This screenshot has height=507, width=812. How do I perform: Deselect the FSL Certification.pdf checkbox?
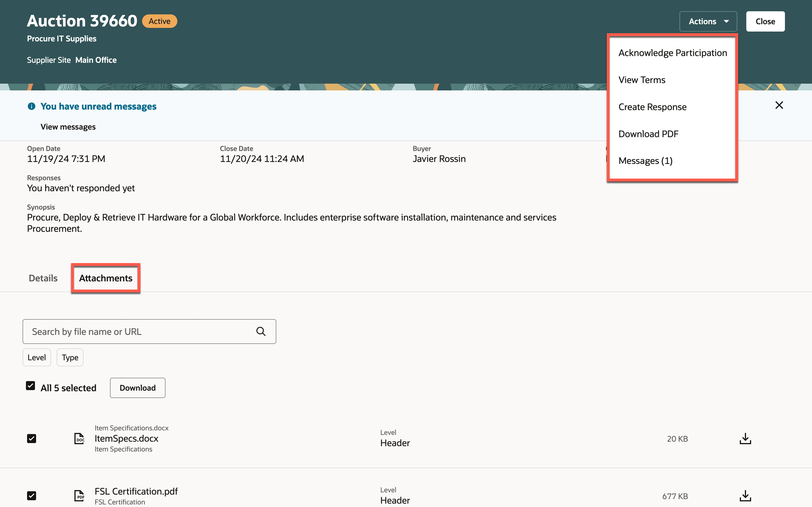pos(32,496)
